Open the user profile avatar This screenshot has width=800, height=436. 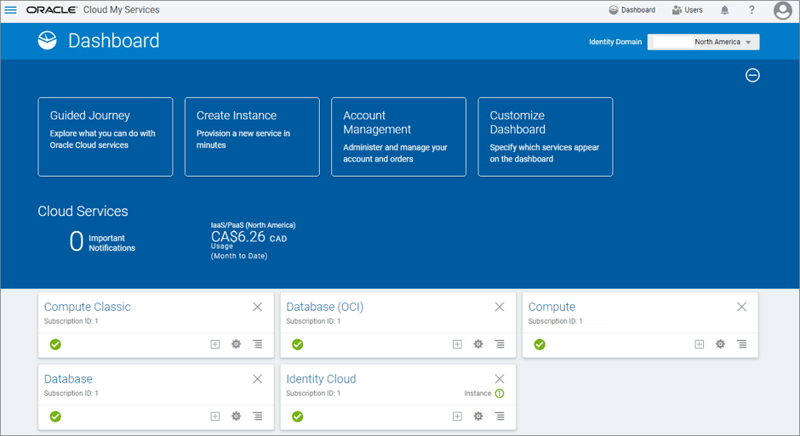pos(782,10)
